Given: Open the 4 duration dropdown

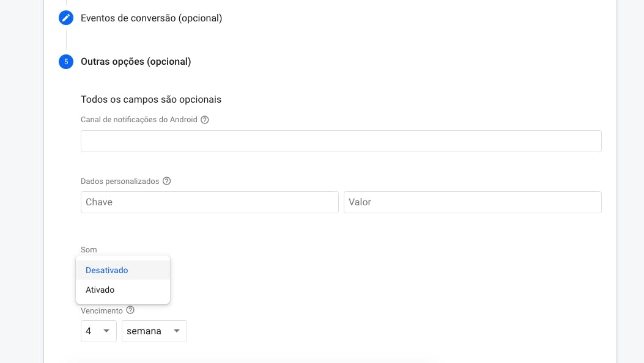Looking at the screenshot, I should (98, 331).
